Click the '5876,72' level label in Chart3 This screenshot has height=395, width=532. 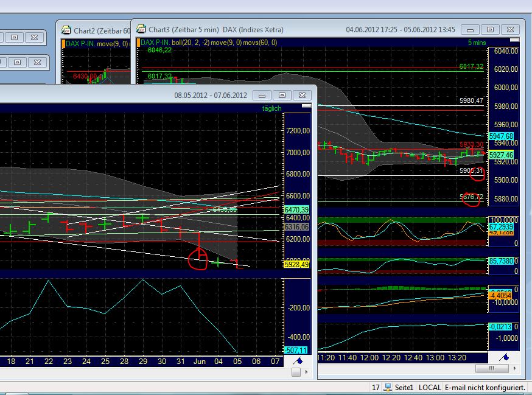tap(471, 197)
